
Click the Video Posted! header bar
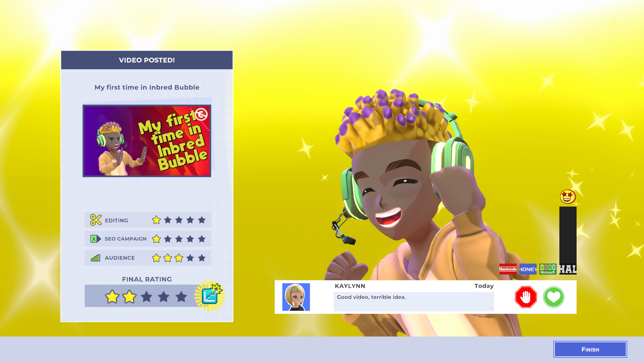[x=147, y=60]
